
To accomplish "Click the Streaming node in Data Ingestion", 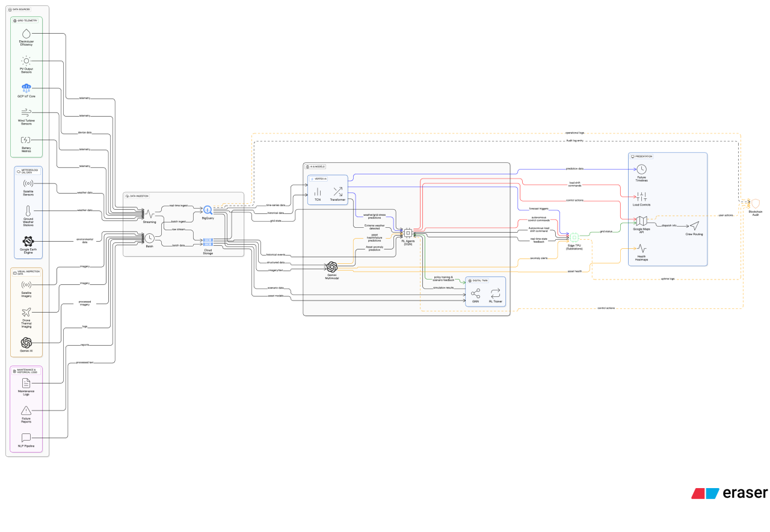I will (149, 213).
